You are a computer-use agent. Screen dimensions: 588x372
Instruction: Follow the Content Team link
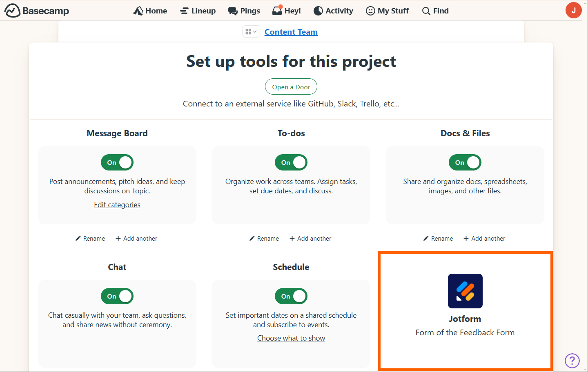click(291, 32)
